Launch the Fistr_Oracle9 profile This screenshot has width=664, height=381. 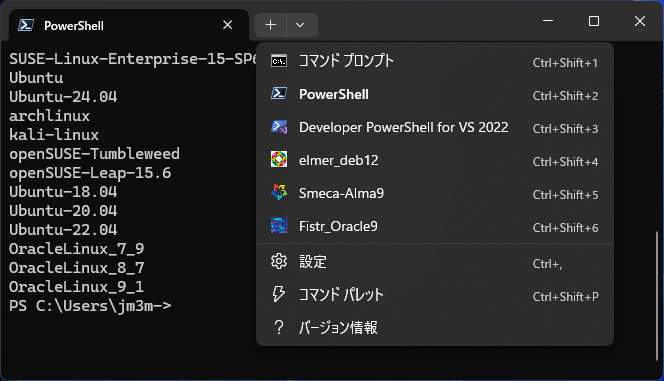(x=434, y=226)
